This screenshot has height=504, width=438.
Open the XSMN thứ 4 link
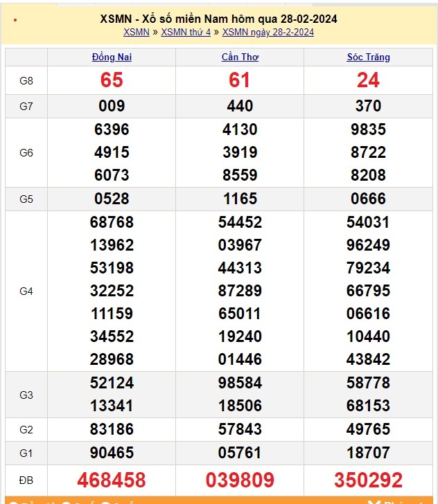186,32
